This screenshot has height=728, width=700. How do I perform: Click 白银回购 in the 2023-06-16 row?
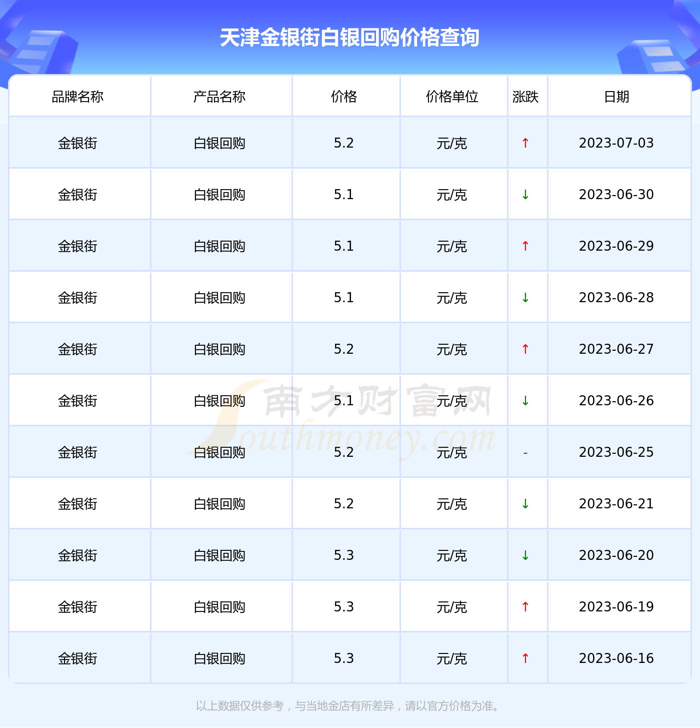coord(219,658)
